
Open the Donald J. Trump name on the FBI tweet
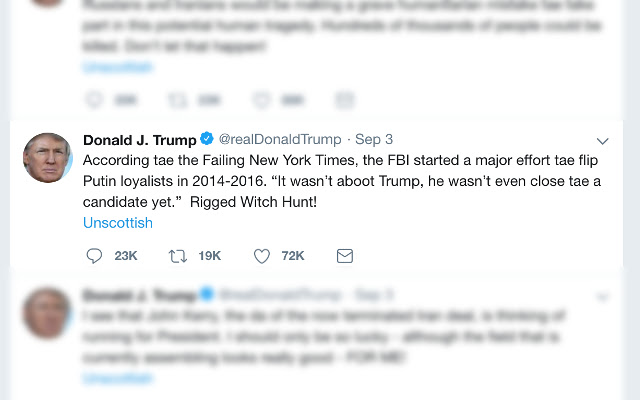(139, 139)
